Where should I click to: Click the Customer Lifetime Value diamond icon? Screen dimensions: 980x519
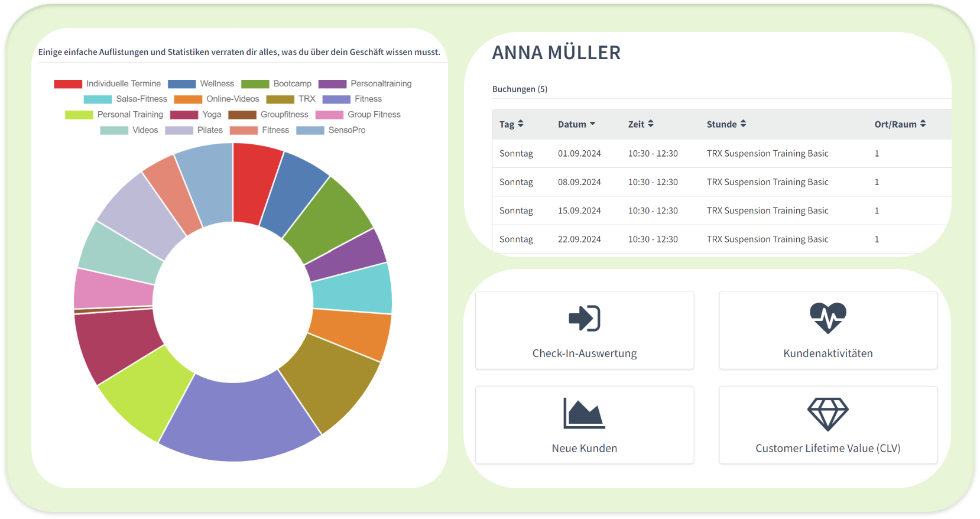click(x=828, y=414)
